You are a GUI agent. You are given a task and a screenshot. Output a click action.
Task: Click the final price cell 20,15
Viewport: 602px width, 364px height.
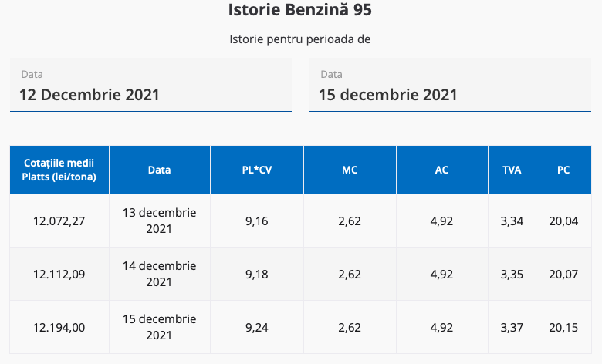(563, 327)
